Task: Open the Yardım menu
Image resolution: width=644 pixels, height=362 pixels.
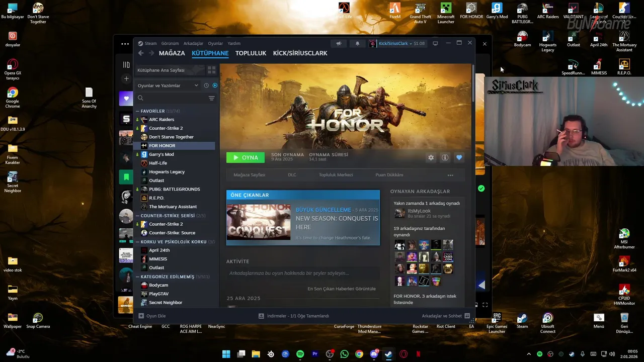Action: click(x=234, y=43)
